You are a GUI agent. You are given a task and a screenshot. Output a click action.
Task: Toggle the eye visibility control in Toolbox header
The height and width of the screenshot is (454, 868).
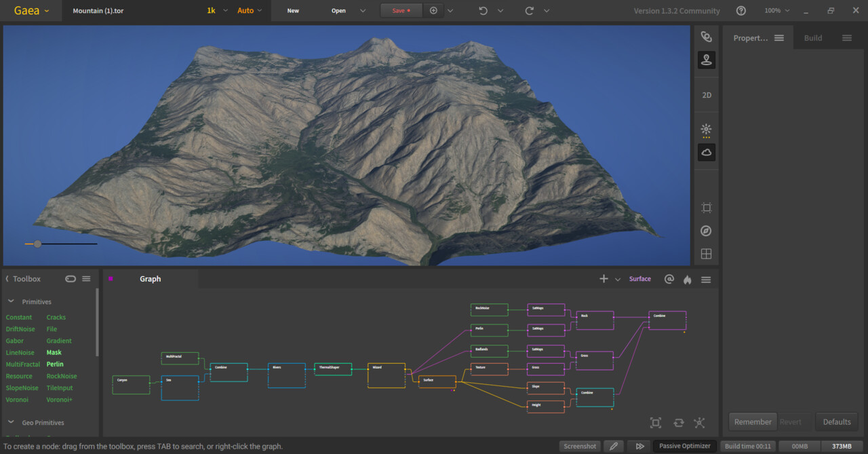pyautogui.click(x=71, y=278)
